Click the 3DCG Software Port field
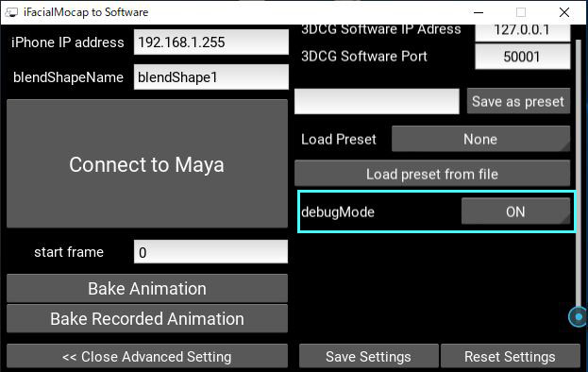 coord(523,57)
